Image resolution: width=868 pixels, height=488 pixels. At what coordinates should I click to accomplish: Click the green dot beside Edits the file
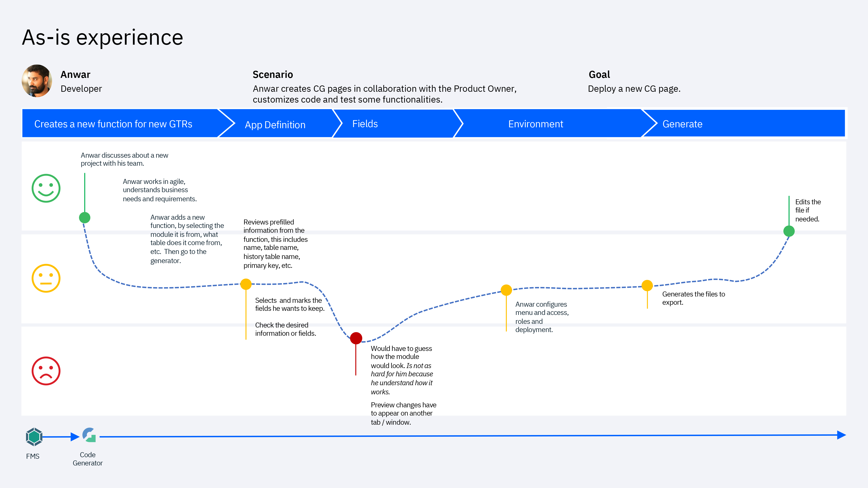(x=789, y=231)
